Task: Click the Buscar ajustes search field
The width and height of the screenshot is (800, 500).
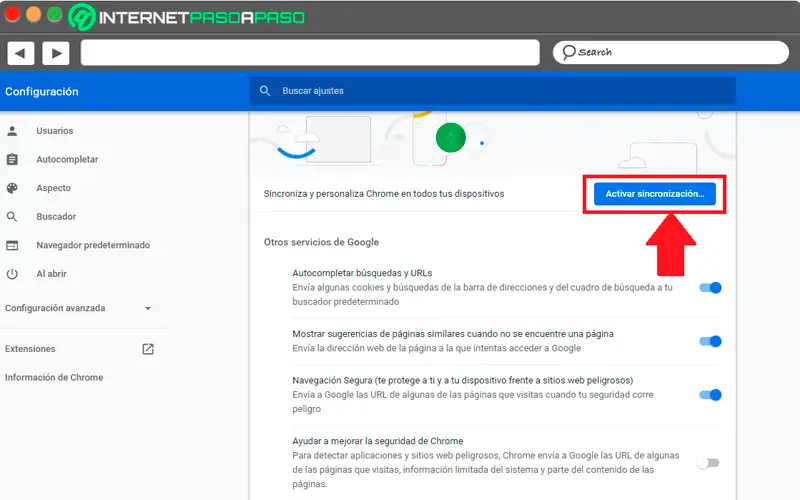Action: tap(492, 91)
